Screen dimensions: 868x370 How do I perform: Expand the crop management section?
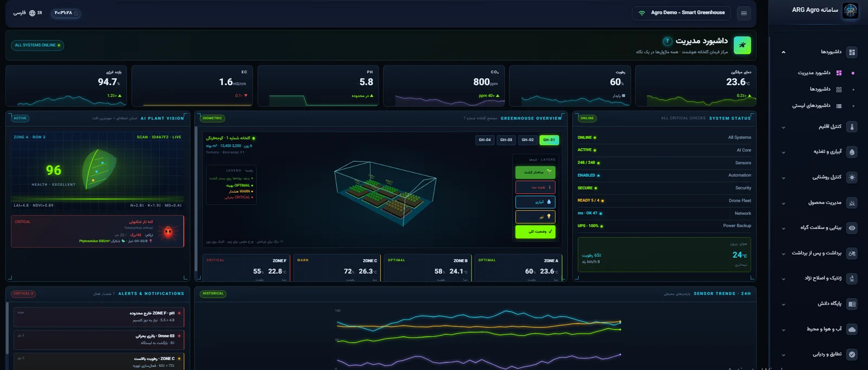[x=783, y=203]
